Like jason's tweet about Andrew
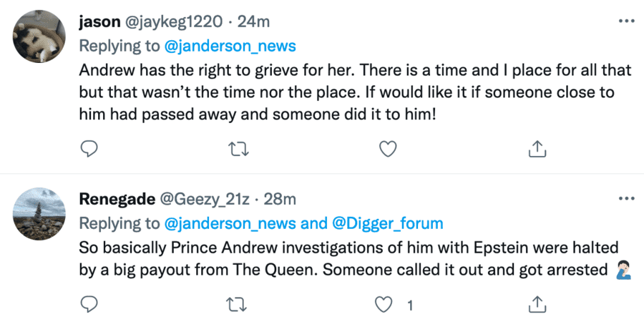644x322 pixels. point(387,148)
